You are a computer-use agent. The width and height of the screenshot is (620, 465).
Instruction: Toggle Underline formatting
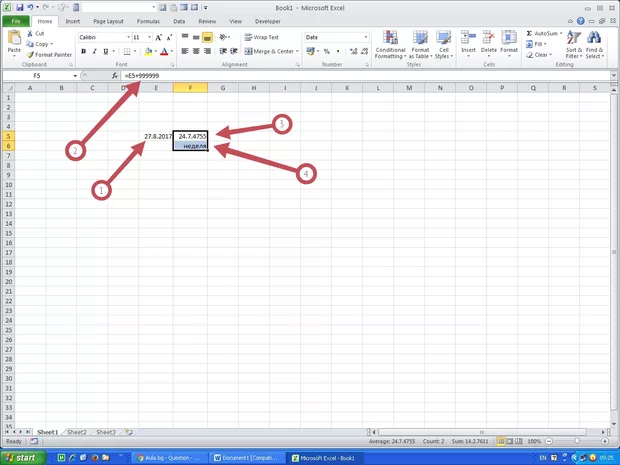coord(106,51)
